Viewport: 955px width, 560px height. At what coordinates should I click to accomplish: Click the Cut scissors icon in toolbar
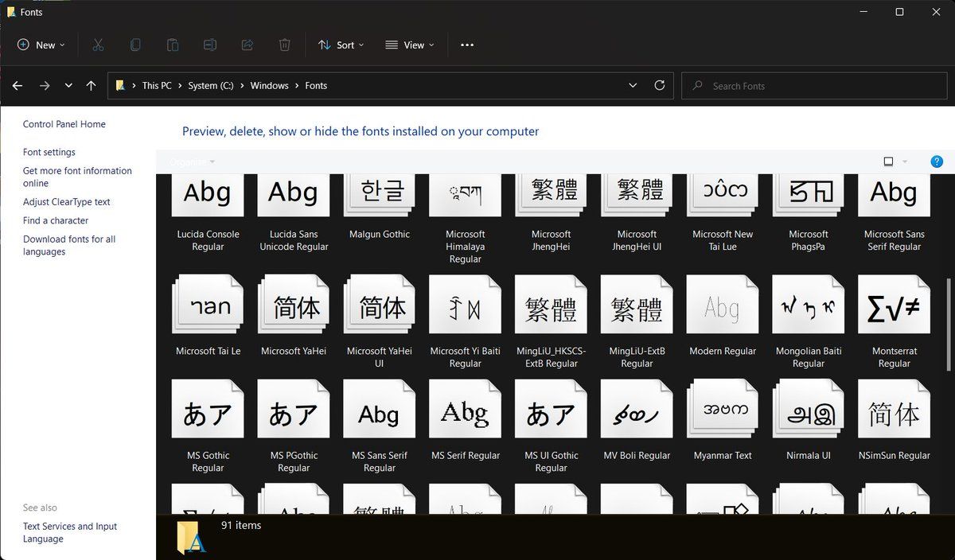tap(98, 45)
